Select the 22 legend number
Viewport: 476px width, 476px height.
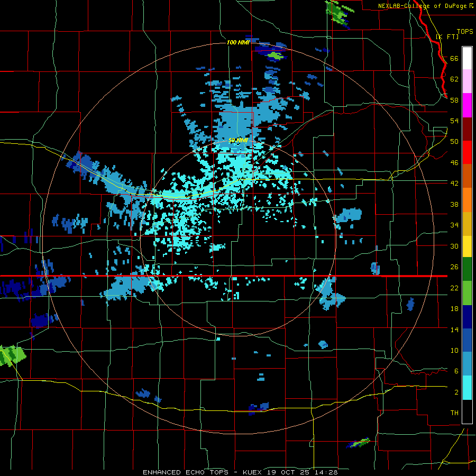click(x=454, y=288)
